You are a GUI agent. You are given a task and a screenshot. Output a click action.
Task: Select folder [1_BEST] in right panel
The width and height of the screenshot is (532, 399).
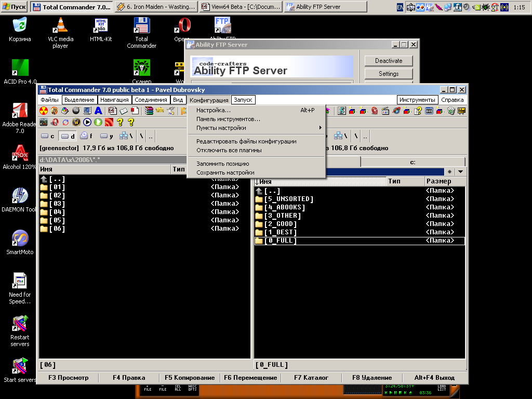pos(360,232)
